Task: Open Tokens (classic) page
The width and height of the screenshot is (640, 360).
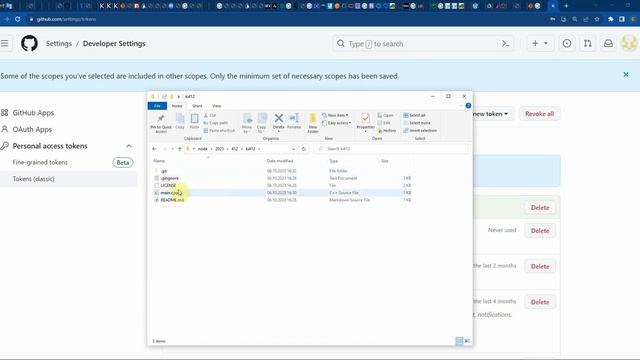Action: (33, 179)
